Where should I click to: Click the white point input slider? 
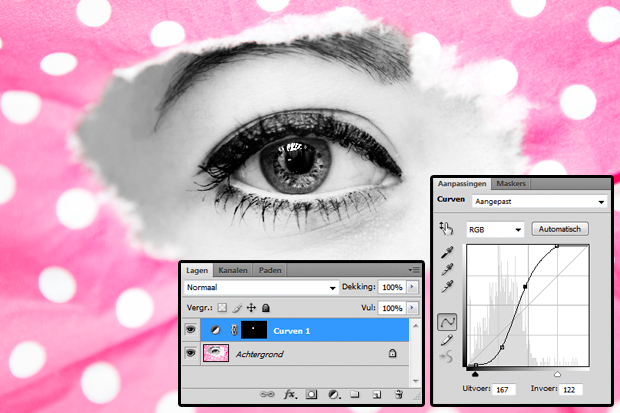pos(557,374)
